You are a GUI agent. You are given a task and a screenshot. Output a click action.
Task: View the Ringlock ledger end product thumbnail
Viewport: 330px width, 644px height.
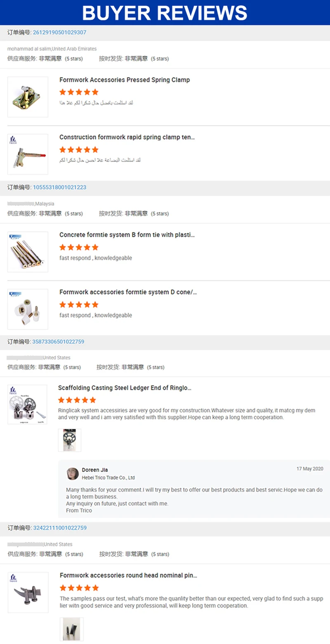(x=27, y=404)
